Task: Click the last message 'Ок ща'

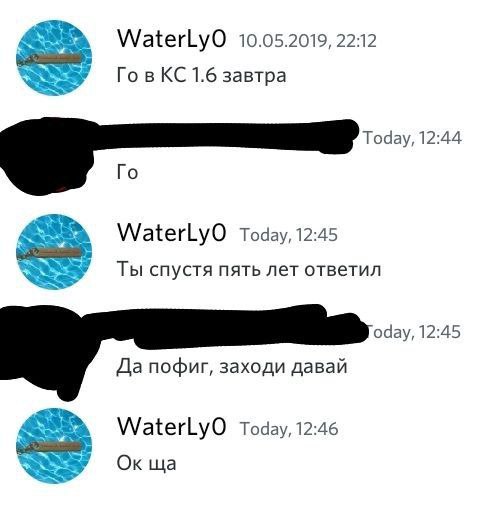Action: (x=146, y=464)
